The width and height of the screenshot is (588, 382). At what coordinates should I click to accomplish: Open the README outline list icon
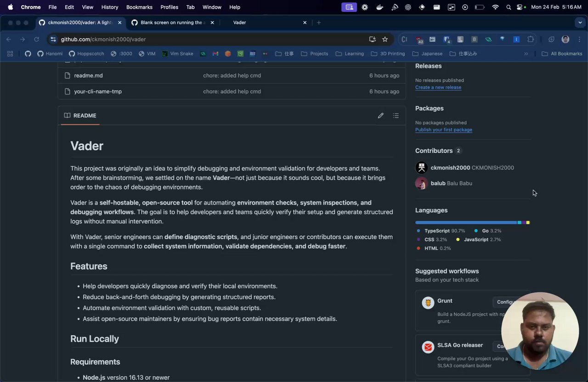(x=396, y=115)
